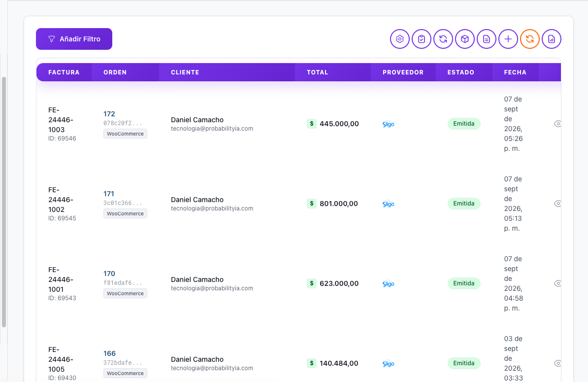Click Daniel Camacho in order 172 row
The image size is (588, 382).
point(197,120)
